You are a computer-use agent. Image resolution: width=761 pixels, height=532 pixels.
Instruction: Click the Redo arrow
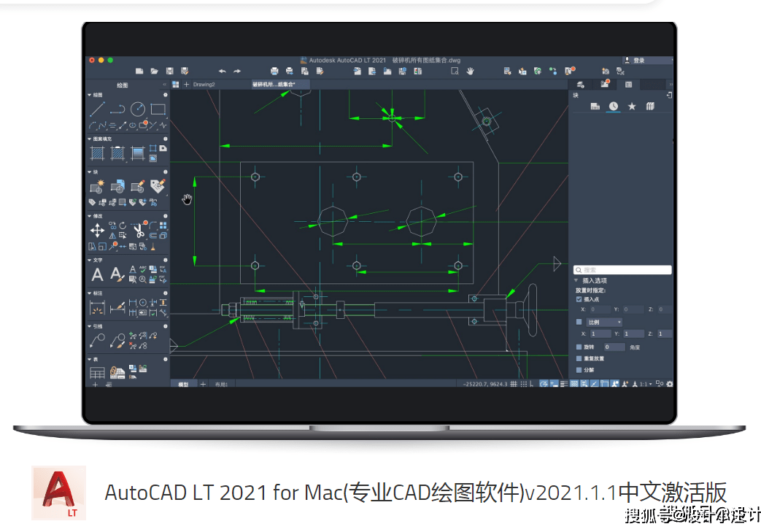[x=237, y=71]
